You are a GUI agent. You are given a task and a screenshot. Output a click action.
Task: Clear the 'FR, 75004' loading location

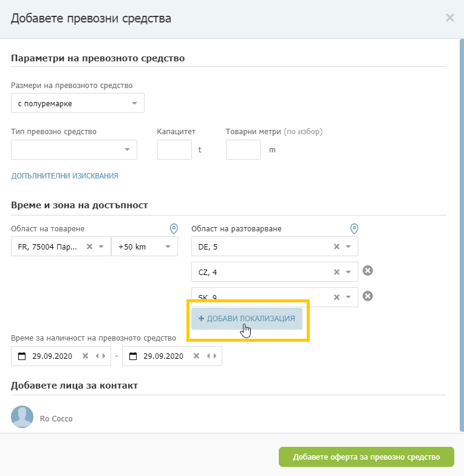89,246
